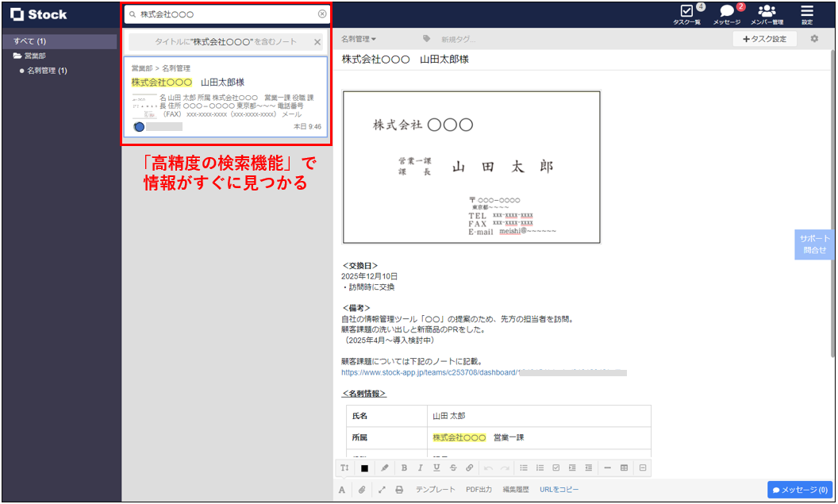Open タスク一覧 from the top bar
Screen dimensions: 838x504
click(687, 14)
